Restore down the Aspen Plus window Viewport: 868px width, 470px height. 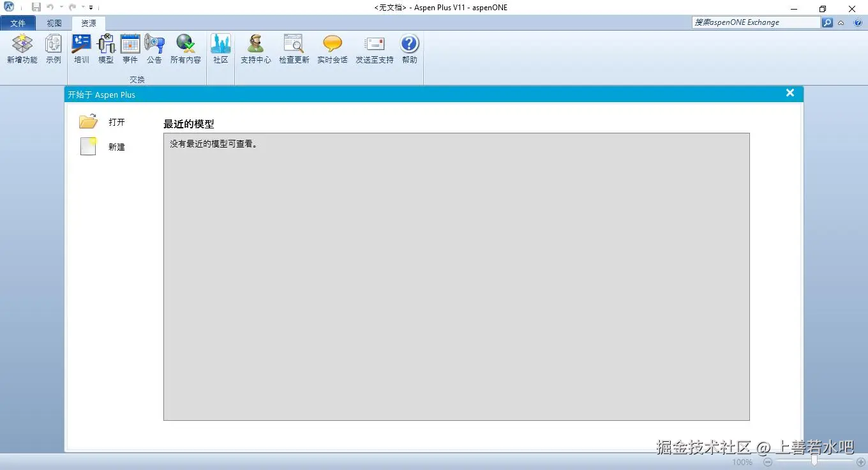(823, 8)
